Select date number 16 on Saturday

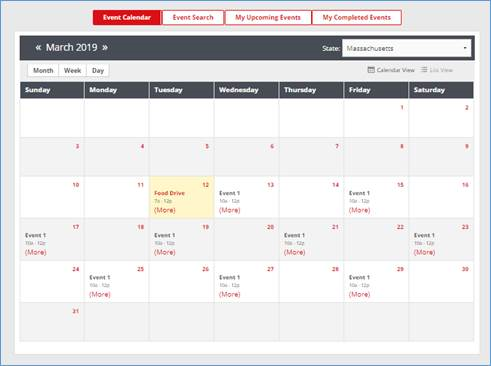pos(465,185)
